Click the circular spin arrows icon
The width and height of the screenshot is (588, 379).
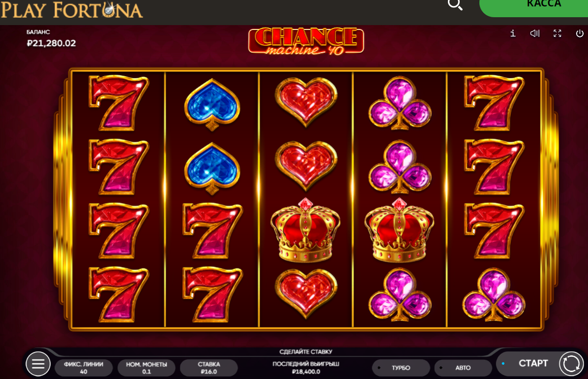[x=571, y=364]
